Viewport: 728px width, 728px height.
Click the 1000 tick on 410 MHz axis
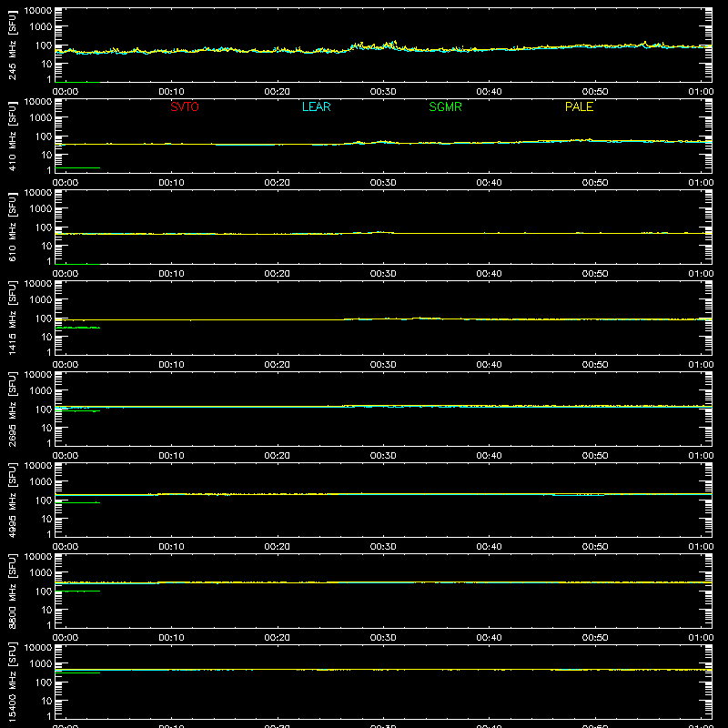point(41,118)
